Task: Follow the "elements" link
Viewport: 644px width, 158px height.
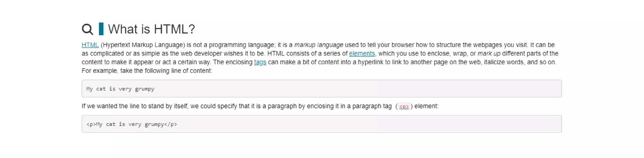Action: 362,54
